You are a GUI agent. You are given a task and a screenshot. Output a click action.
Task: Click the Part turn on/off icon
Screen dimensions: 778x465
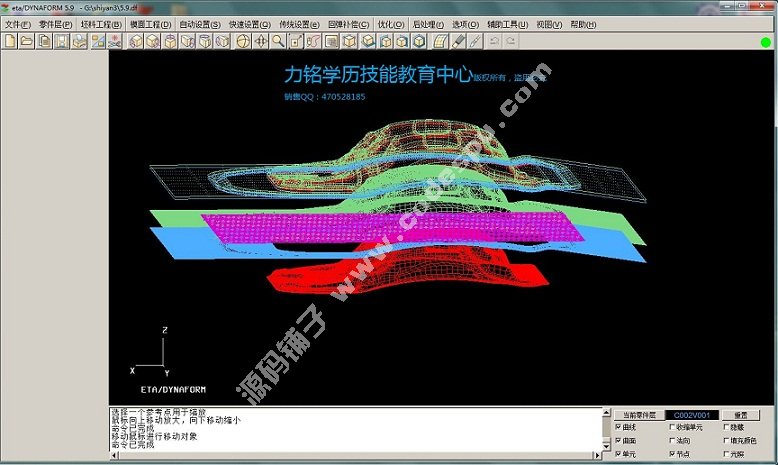[x=98, y=41]
